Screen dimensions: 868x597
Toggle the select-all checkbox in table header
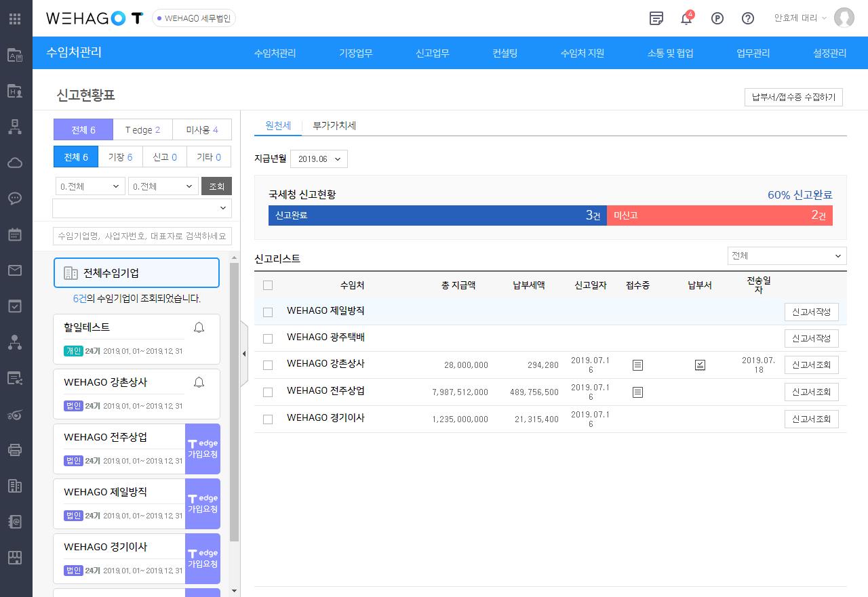pyautogui.click(x=268, y=285)
